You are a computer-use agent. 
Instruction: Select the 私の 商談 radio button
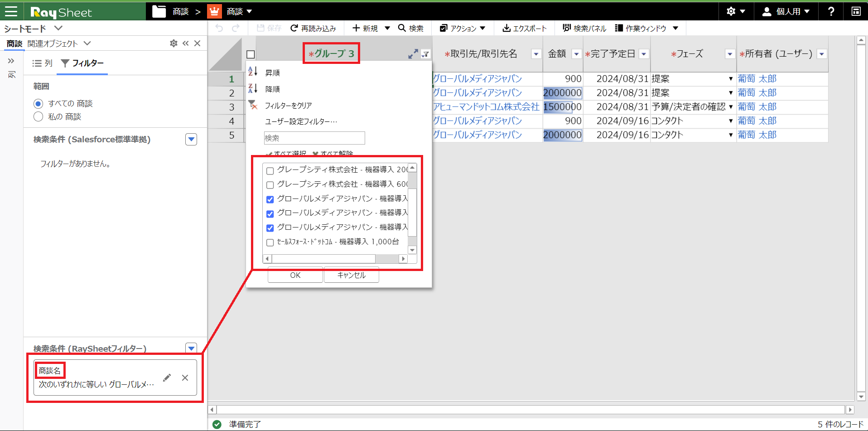pos(39,117)
